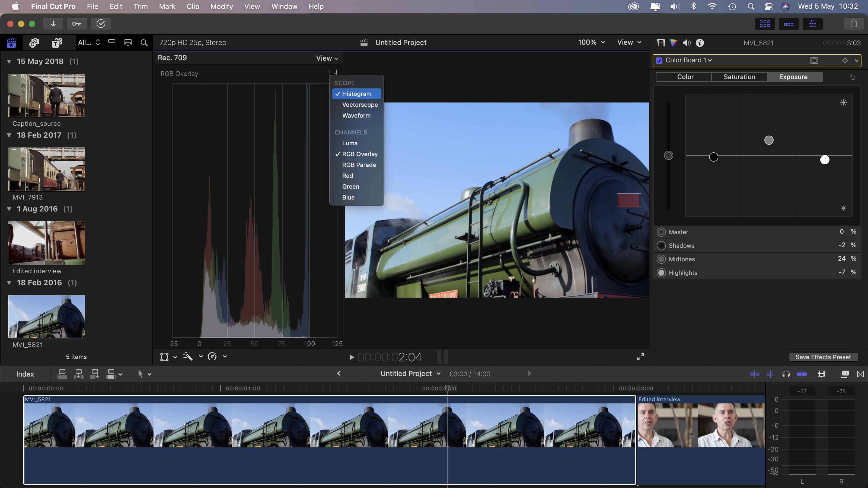Select the Photos and Audio sidebar icon
The image size is (868, 488).
point(33,43)
